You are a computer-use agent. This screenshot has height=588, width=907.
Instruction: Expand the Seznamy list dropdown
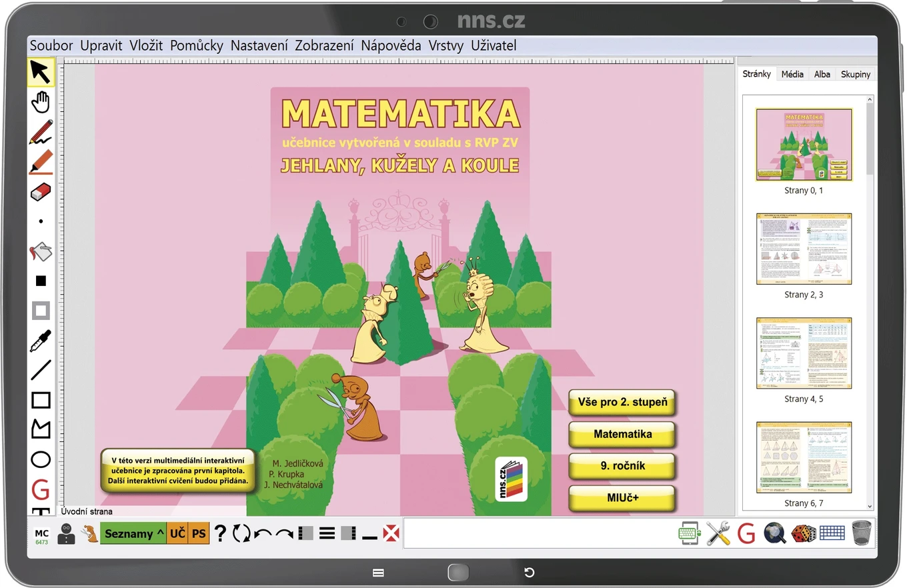coord(133,533)
